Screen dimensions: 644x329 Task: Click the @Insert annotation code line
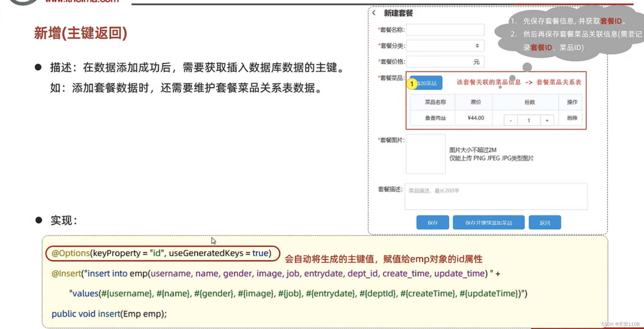click(276, 273)
